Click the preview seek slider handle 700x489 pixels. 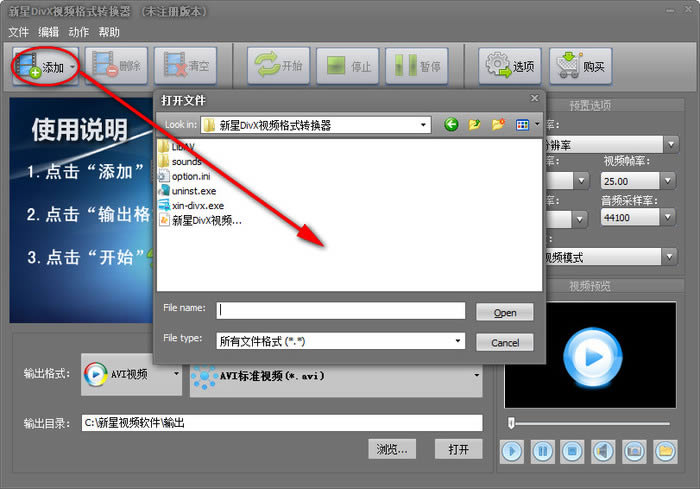[x=512, y=422]
